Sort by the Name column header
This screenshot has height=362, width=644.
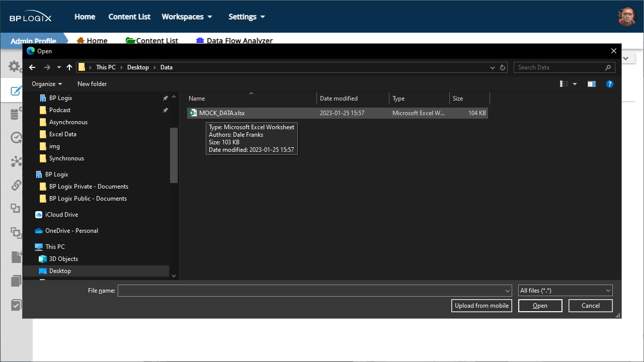pyautogui.click(x=252, y=99)
